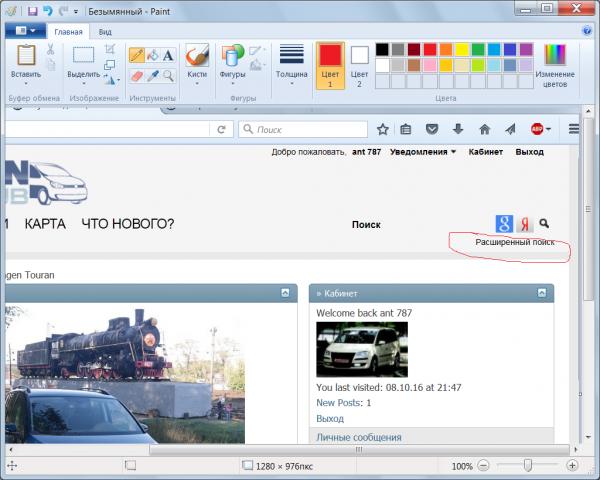Open the blue Paint file menu button

point(25,31)
